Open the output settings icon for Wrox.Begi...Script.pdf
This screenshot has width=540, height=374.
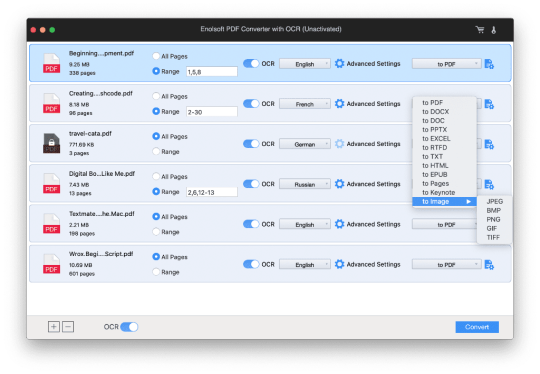pyautogui.click(x=489, y=264)
